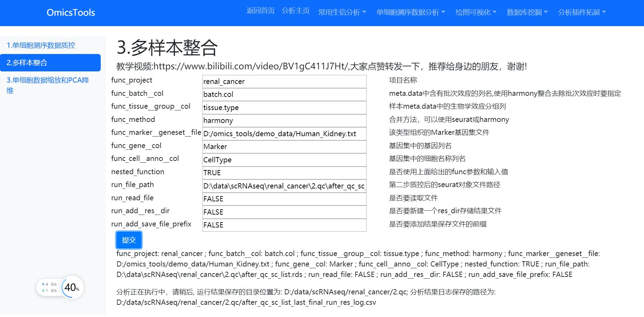Image resolution: width=644 pixels, height=317 pixels.
Task: Click the func_cell__anno__col input with CellType
Action: [x=284, y=160]
